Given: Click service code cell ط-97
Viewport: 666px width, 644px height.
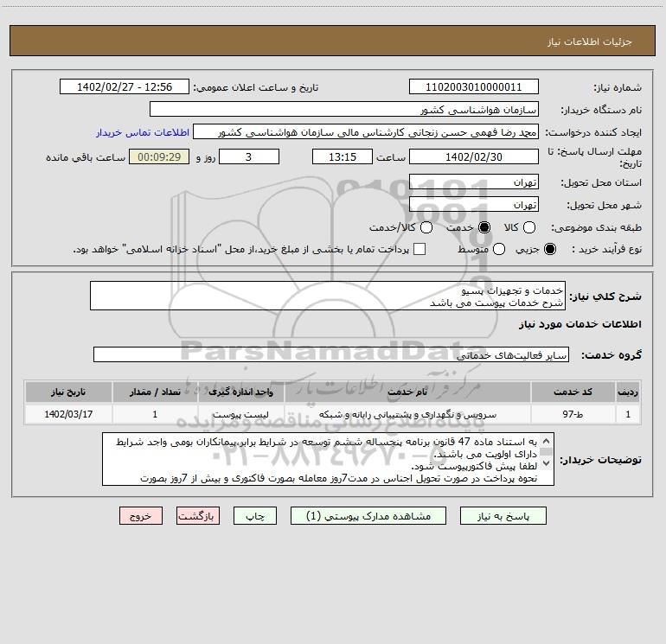Looking at the screenshot, I should 573,414.
